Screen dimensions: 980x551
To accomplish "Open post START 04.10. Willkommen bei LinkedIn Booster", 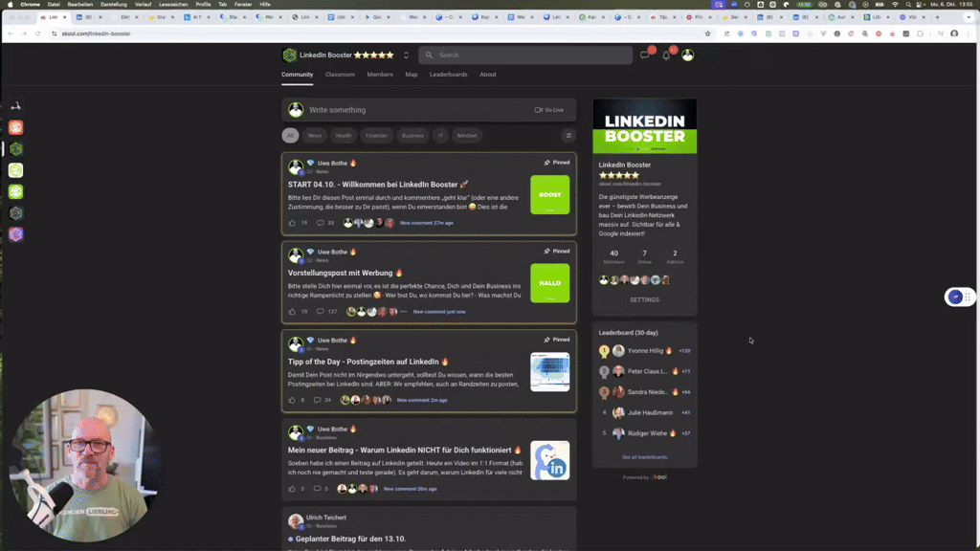I will (x=378, y=185).
